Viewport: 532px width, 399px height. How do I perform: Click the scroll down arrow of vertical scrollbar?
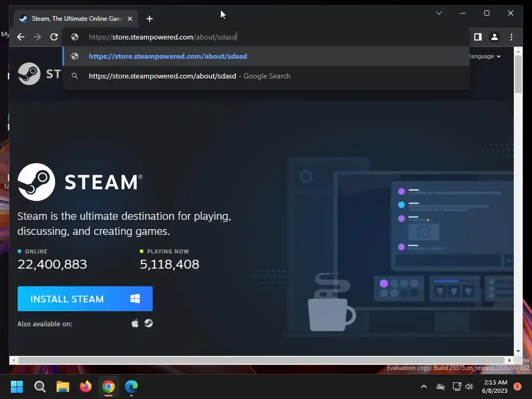pos(518,351)
